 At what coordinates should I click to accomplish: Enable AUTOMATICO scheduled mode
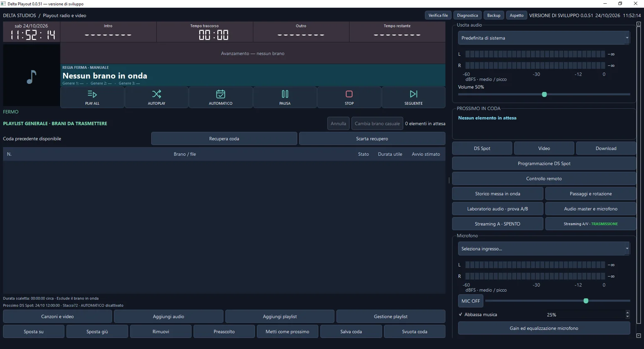[x=221, y=97]
